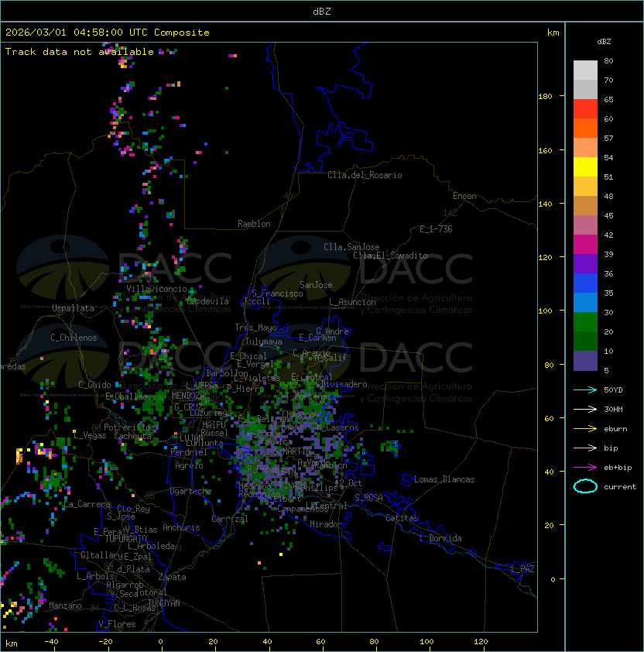Click the Villavicencio map label
Image resolution: width=644 pixels, height=652 pixels.
[157, 289]
